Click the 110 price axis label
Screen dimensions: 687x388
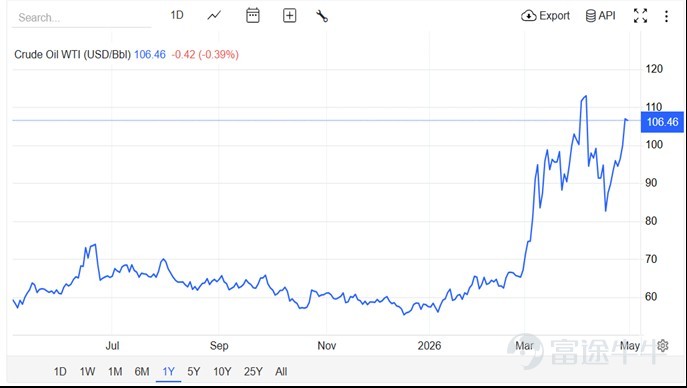coord(654,106)
